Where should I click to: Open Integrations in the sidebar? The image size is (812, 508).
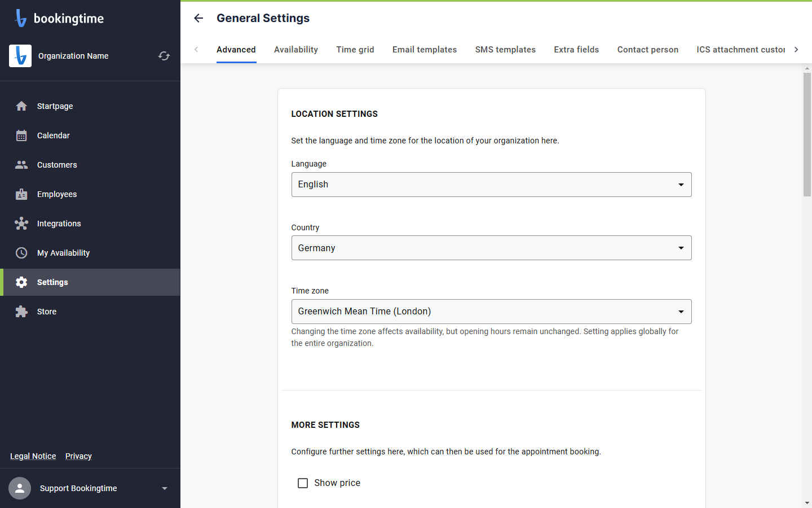click(90, 224)
